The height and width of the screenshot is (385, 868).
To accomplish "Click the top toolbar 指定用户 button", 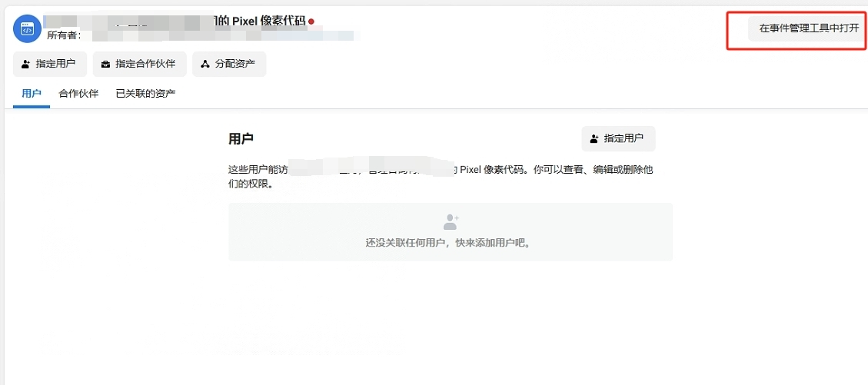I will pos(50,65).
